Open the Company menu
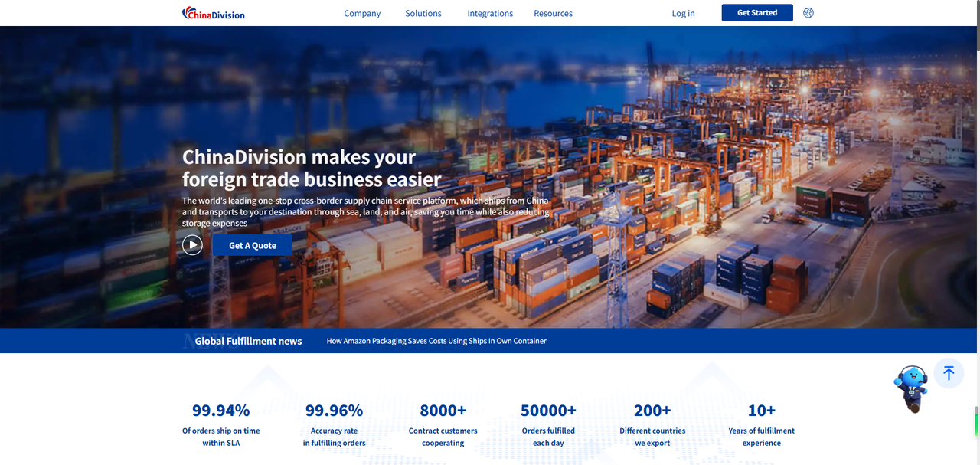980x465 pixels. [x=362, y=13]
